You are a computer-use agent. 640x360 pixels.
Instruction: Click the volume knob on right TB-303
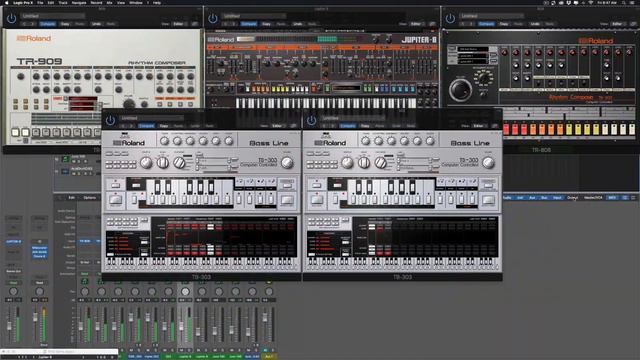(488, 162)
